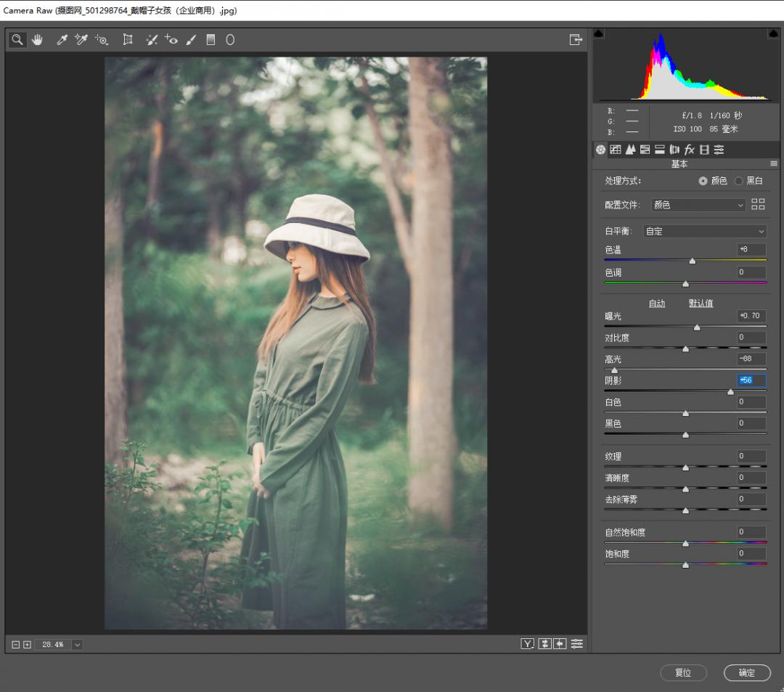This screenshot has height=692, width=784.
Task: Pick the White Balance eyedropper tool
Action: click(62, 40)
